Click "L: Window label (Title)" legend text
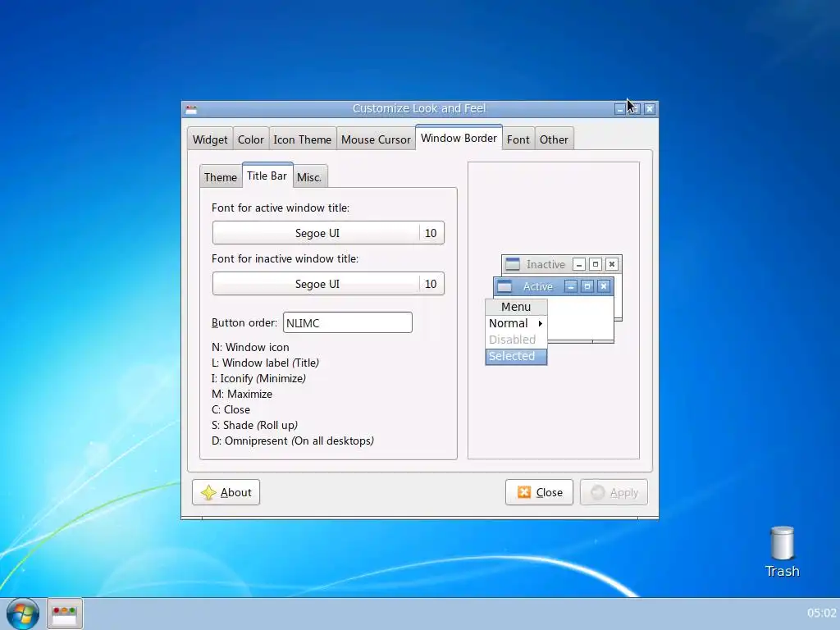The width and height of the screenshot is (840, 630). click(265, 363)
